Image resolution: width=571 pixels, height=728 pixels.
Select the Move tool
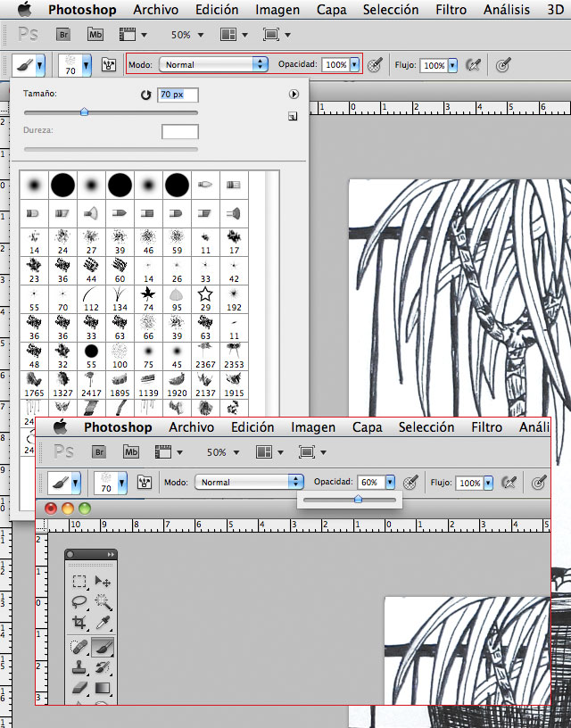pyautogui.click(x=102, y=582)
